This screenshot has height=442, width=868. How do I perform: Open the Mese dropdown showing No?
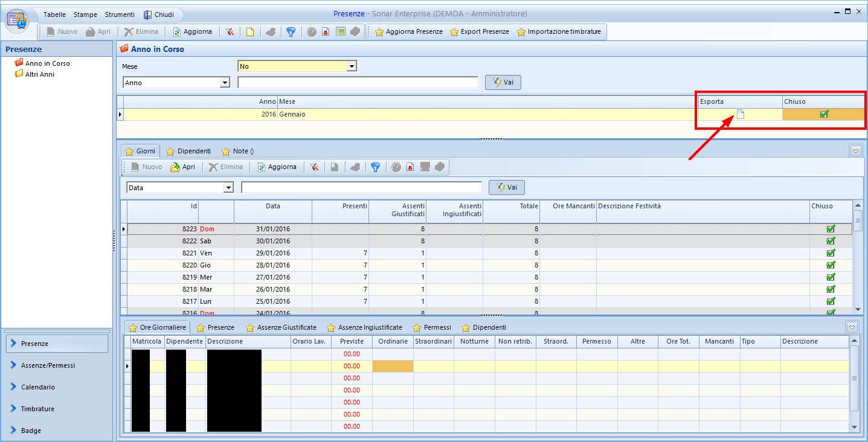352,66
